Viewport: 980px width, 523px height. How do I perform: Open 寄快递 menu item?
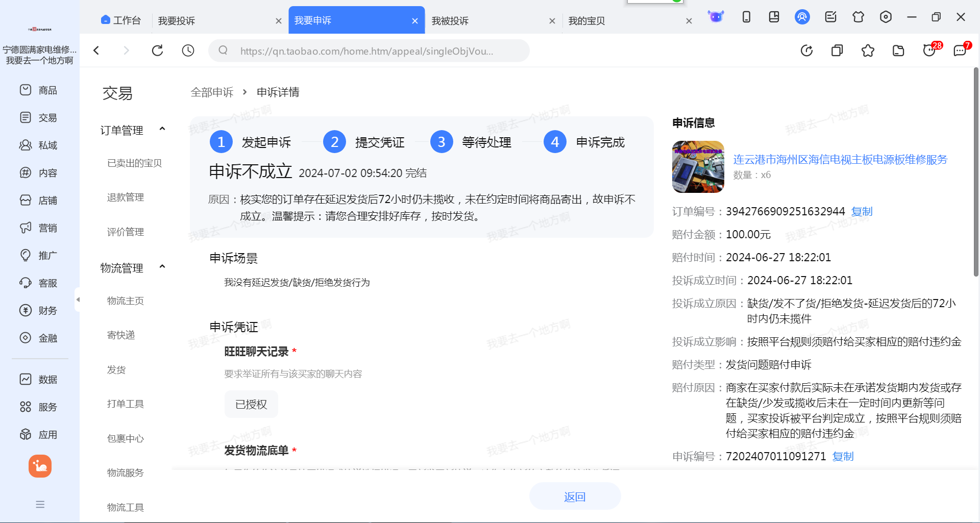point(121,335)
